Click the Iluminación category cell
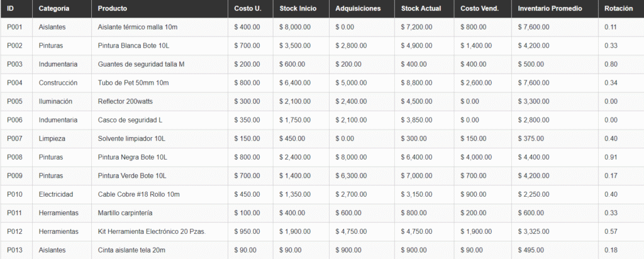 pyautogui.click(x=55, y=102)
